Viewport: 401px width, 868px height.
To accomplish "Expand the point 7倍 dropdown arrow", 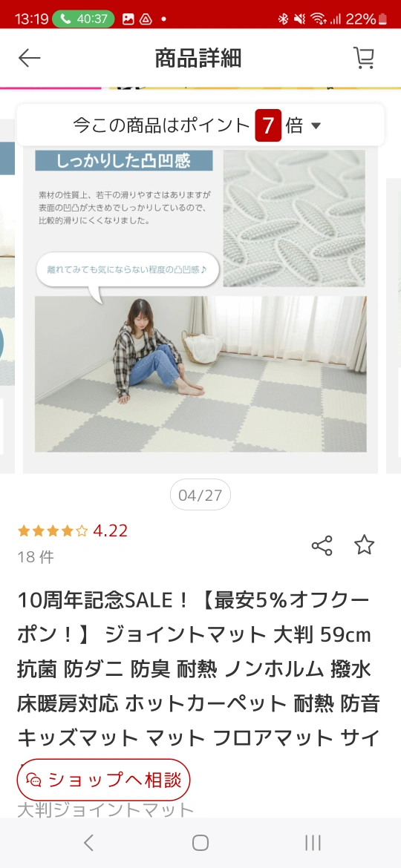I will tap(316, 125).
